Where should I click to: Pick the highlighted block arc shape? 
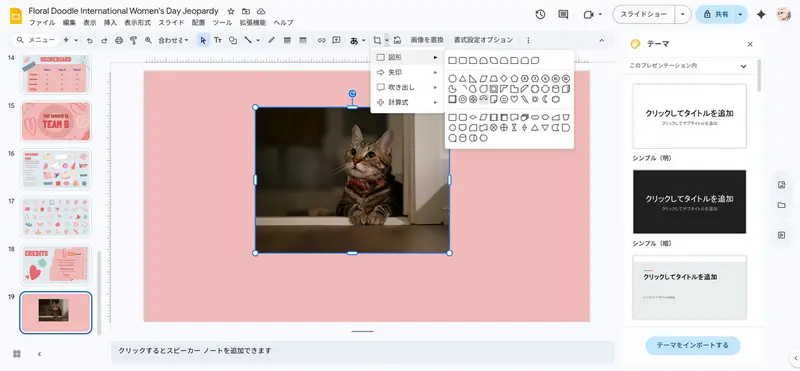pos(484,100)
